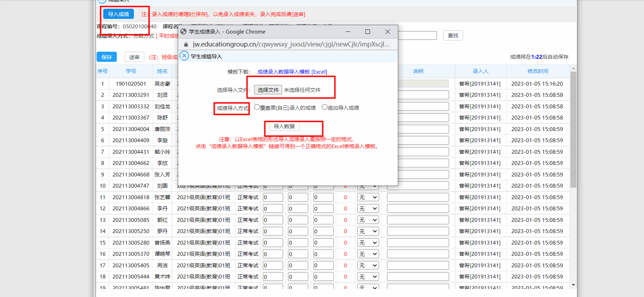Click the circled X icon beside 学生成绩导入
Image resolution: width=644 pixels, height=297 pixels.
(x=184, y=56)
